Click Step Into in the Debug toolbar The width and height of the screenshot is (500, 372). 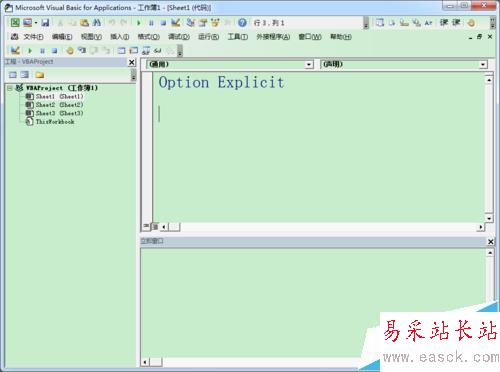point(82,51)
